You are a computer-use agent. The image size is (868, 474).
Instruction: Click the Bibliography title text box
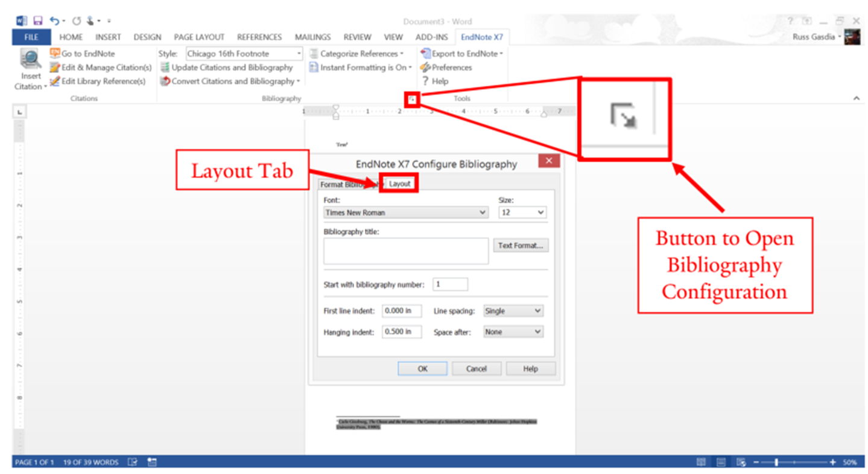pos(406,251)
